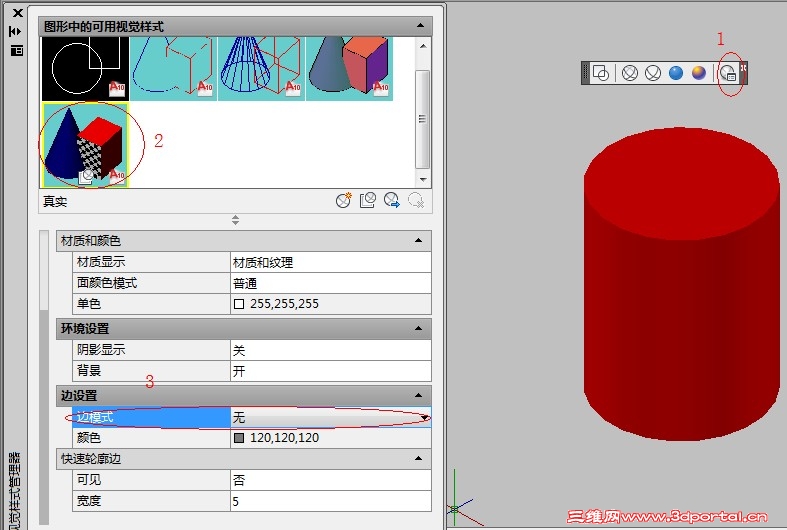Select 3D Wireframe visual style thumbnail
Screen dimensions: 787x530
[x=261, y=69]
